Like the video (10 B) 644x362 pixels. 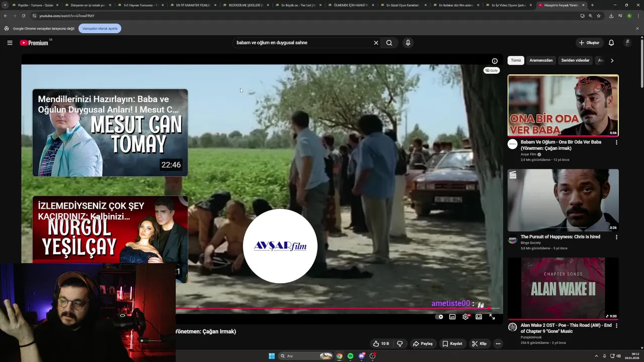[381, 344]
